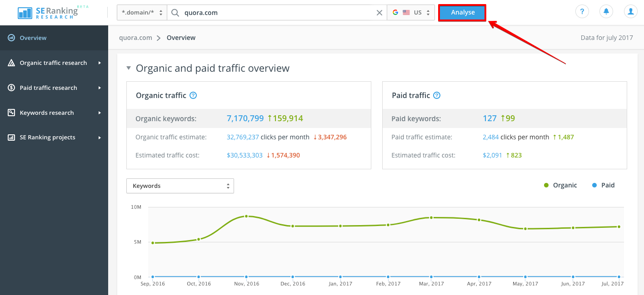
Task: Click the Organic traffic research sidebar icon
Action: click(x=11, y=63)
